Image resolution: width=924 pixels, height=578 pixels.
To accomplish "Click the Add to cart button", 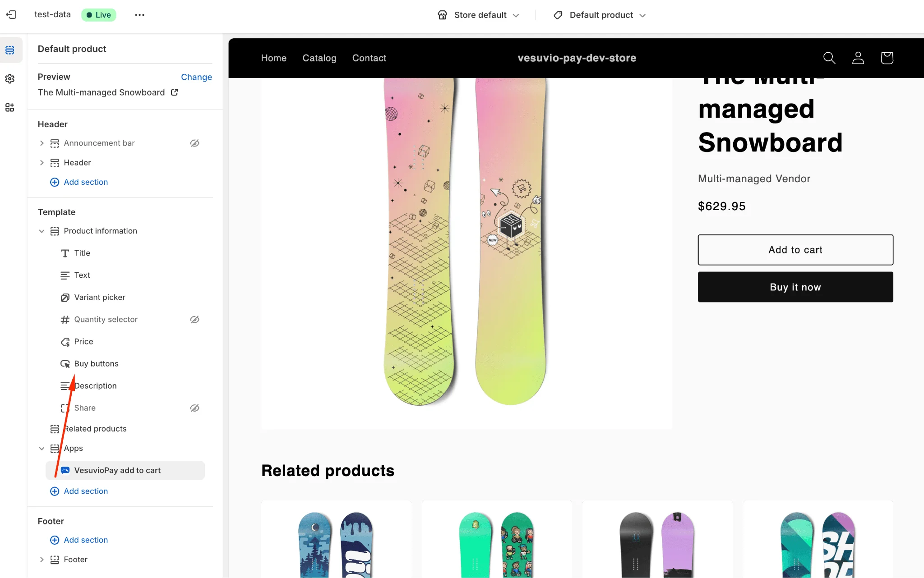I will [795, 250].
